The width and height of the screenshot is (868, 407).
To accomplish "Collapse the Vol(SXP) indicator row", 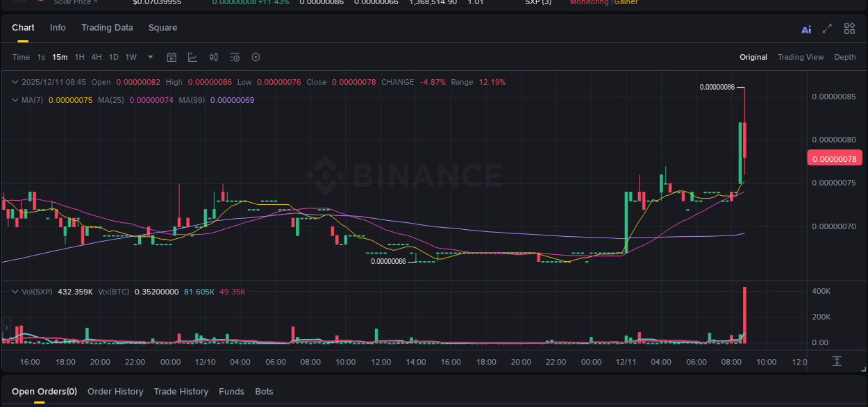I will tap(15, 292).
